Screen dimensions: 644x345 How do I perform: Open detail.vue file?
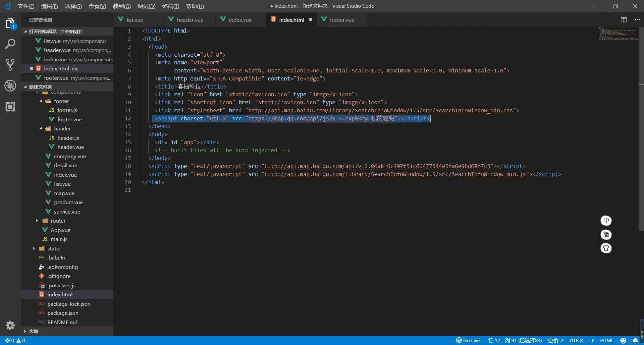[67, 166]
